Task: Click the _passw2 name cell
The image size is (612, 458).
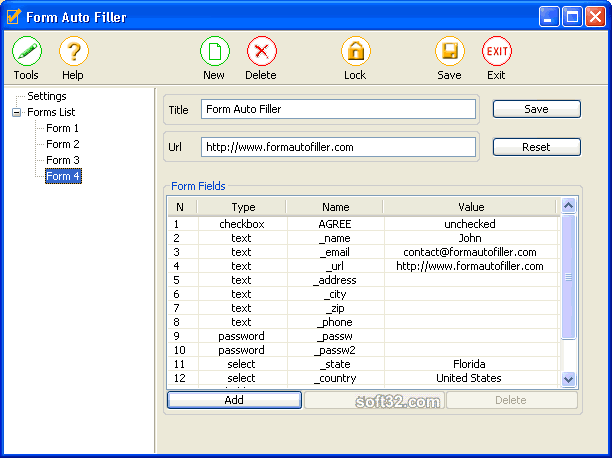Action: point(335,350)
